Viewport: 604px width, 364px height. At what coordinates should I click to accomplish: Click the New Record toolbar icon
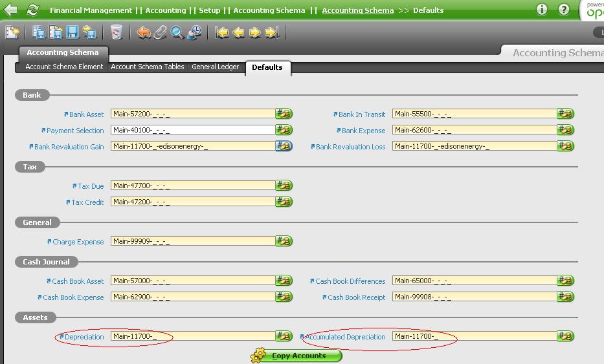(12, 32)
